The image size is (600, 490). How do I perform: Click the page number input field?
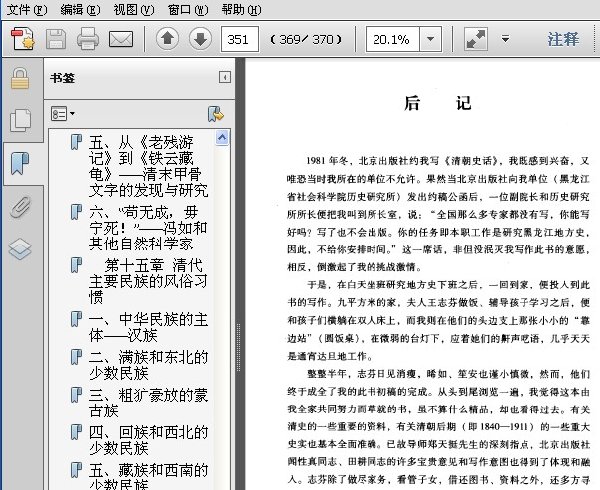click(240, 39)
